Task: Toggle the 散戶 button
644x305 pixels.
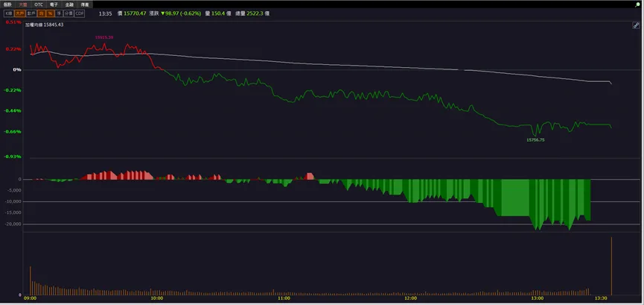Action: (31, 13)
